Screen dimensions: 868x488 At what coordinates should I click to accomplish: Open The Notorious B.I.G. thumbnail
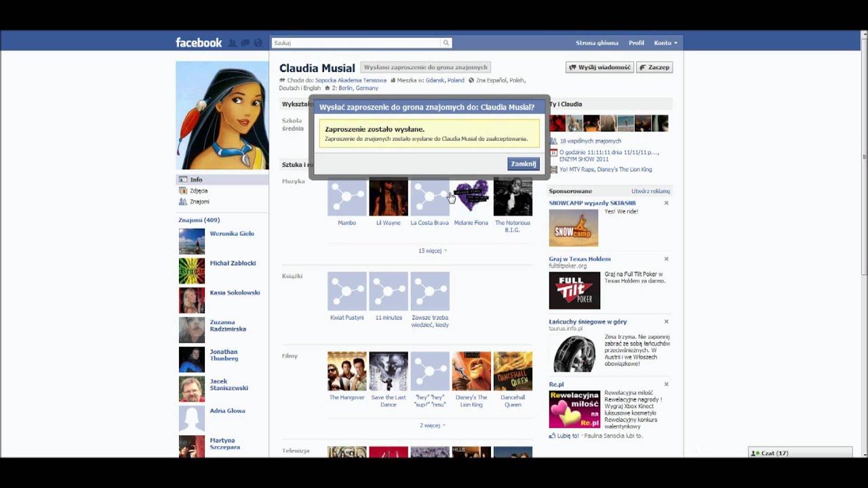coord(513,197)
